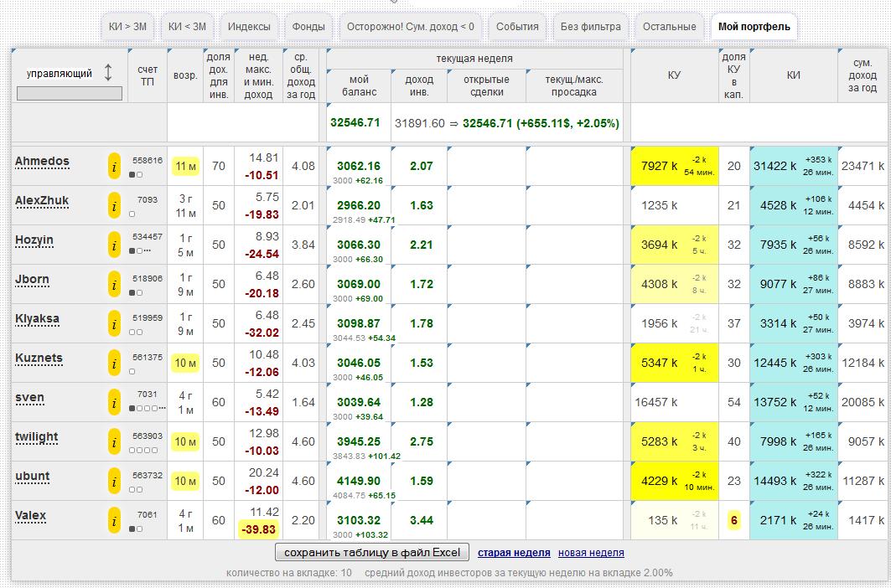Click ubunt balance 4149.90
891x588 pixels.
(359, 481)
